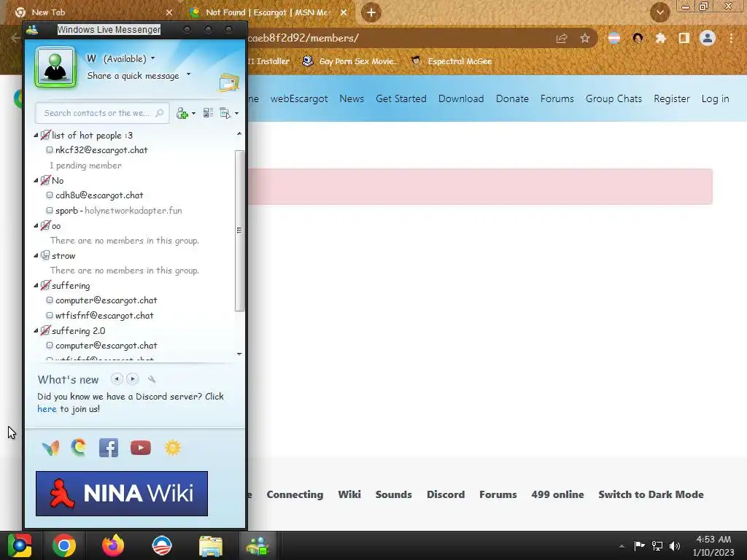Show hidden tray icons arrow

[622, 546]
